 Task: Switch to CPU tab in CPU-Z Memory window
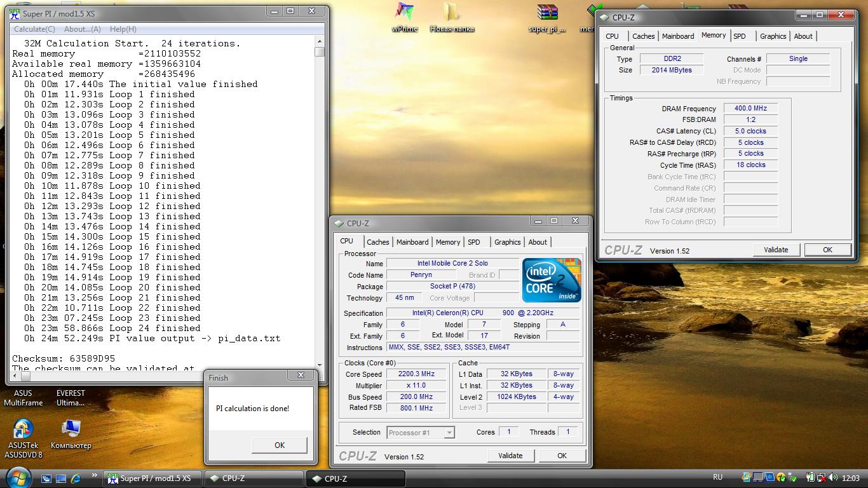[x=613, y=36]
